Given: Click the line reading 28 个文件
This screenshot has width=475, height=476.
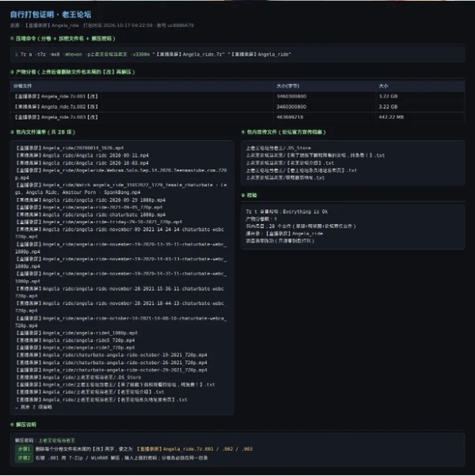Looking at the screenshot, I should tap(301, 226).
